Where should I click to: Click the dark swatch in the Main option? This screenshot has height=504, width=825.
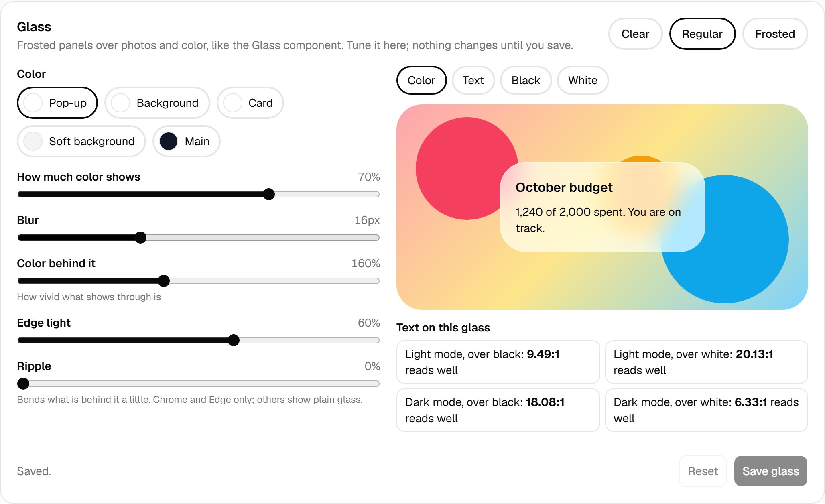click(x=169, y=141)
